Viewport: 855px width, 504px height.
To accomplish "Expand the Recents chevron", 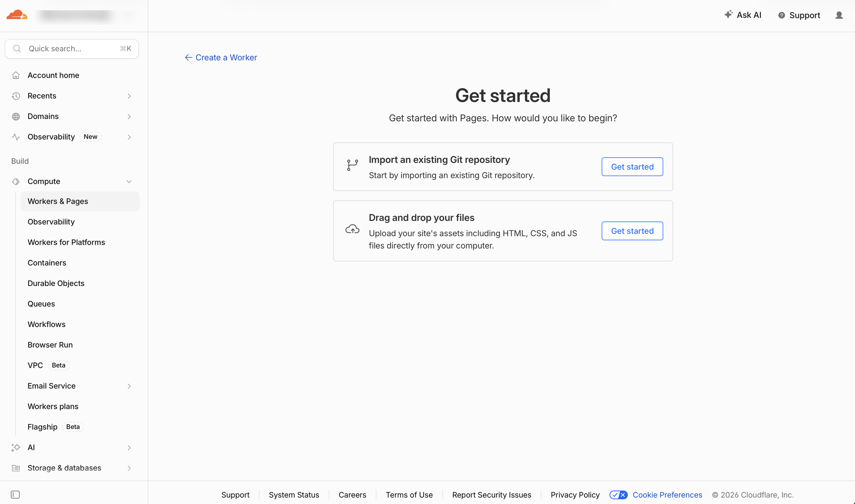I will [129, 96].
